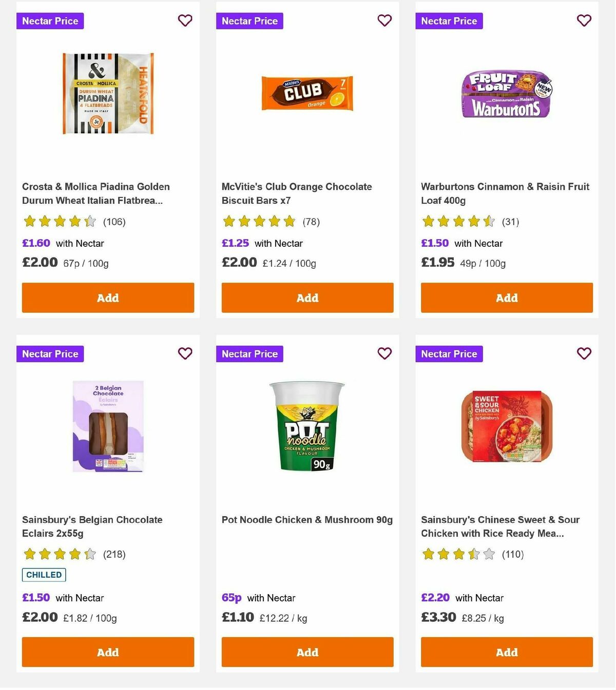The height and width of the screenshot is (690, 616).
Task: Open the (78) reviews for McVitie's Club
Action: click(310, 222)
